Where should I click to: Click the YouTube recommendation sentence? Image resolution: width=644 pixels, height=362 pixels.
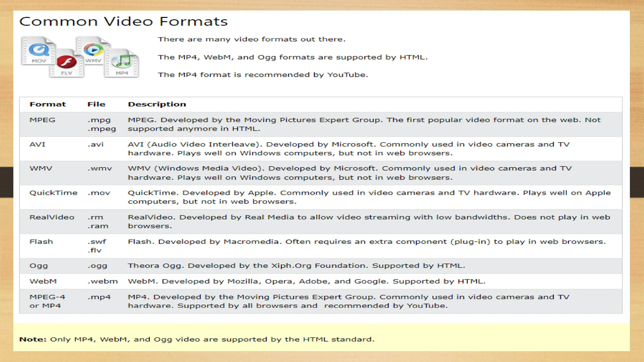click(263, 75)
